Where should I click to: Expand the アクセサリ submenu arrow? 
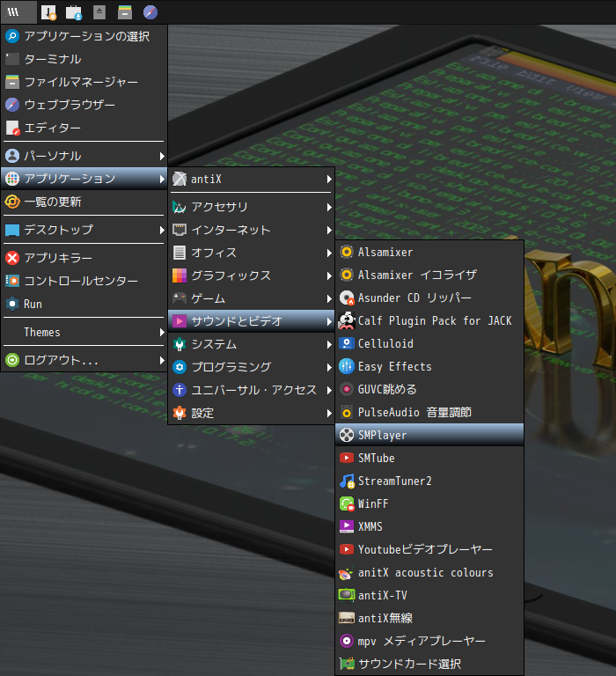coord(329,207)
